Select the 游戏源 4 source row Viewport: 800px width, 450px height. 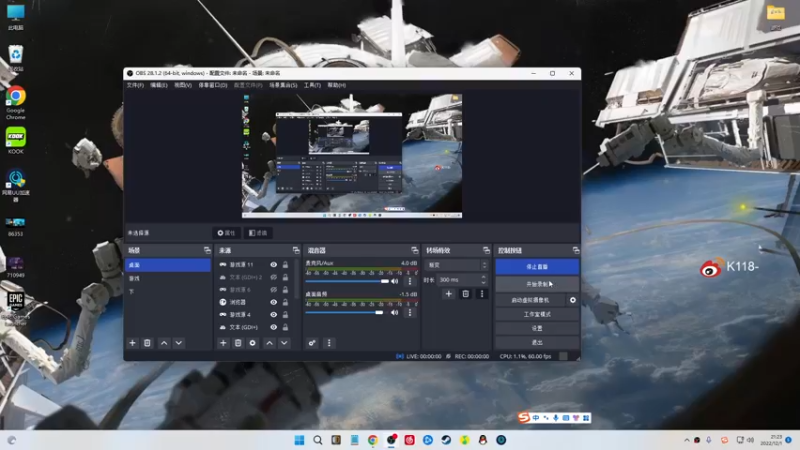[x=255, y=314]
